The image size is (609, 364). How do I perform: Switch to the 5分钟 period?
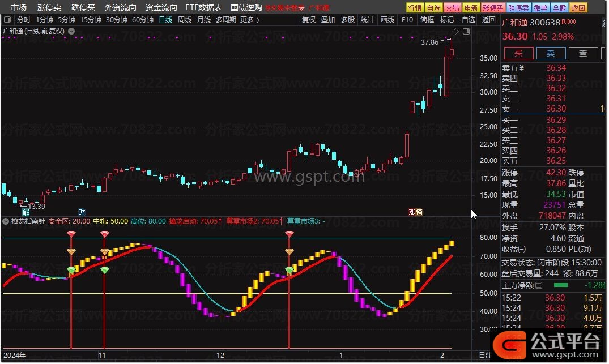(x=66, y=19)
